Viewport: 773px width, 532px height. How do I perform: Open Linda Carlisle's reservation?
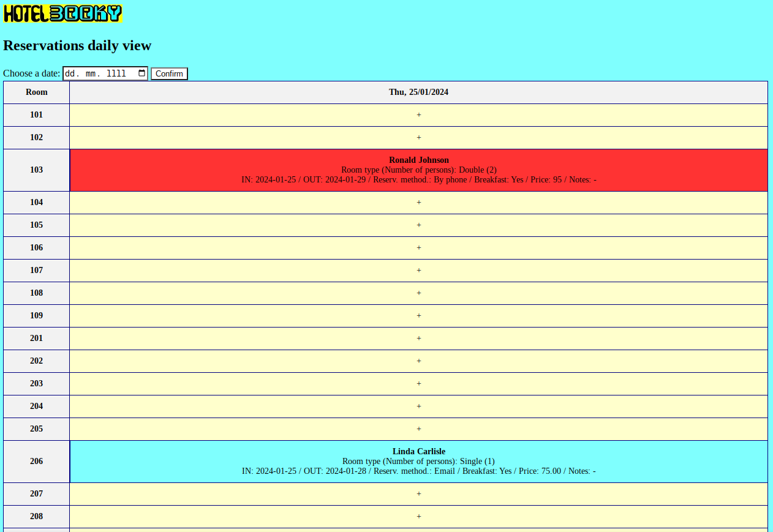(418, 452)
